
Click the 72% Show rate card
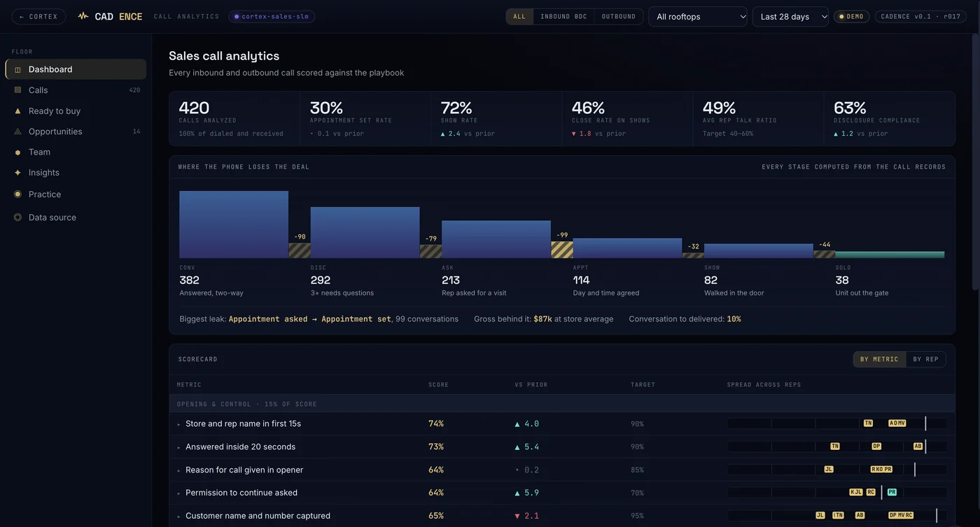(x=496, y=118)
